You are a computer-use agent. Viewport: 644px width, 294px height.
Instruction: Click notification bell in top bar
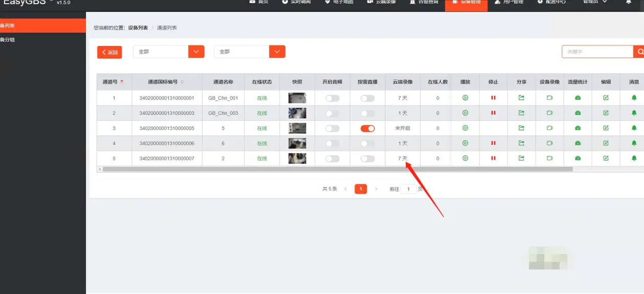(x=629, y=2)
